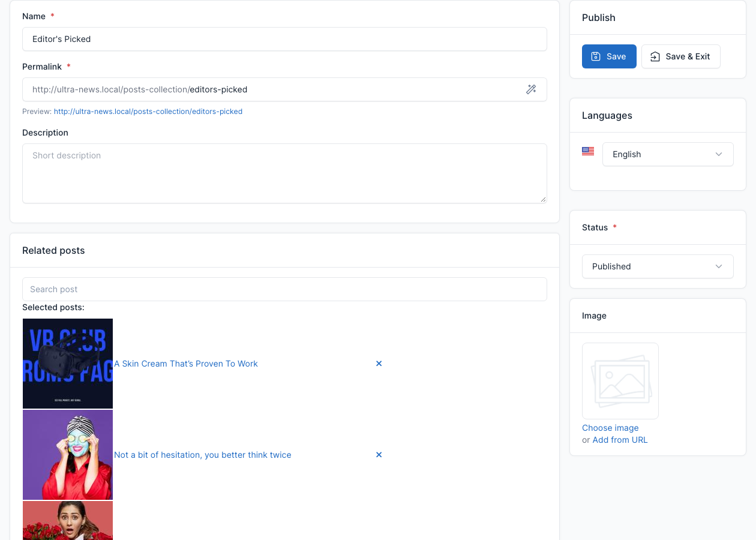The height and width of the screenshot is (540, 756).
Task: Click the image placeholder icon
Action: pyautogui.click(x=620, y=381)
